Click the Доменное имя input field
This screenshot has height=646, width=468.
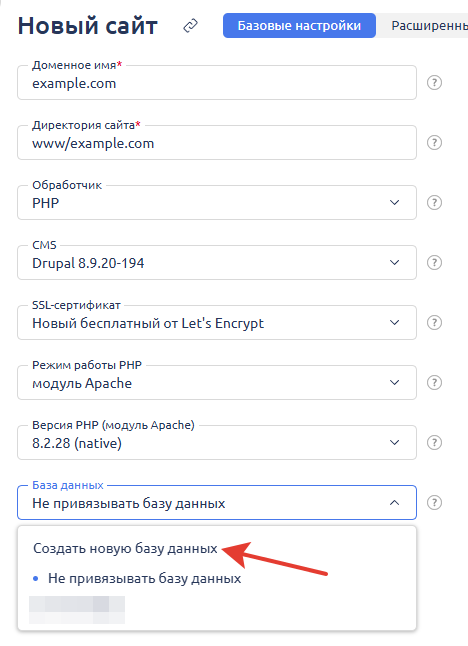pos(217,82)
